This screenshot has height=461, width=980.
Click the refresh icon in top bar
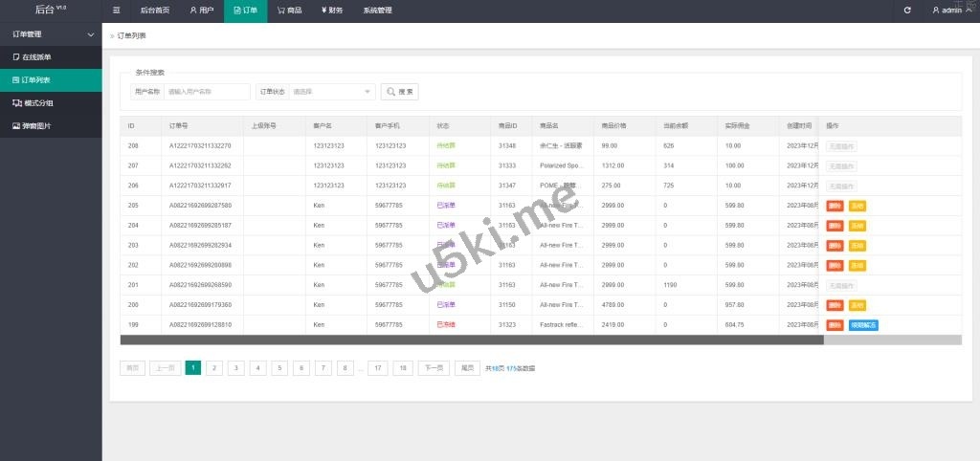point(907,11)
